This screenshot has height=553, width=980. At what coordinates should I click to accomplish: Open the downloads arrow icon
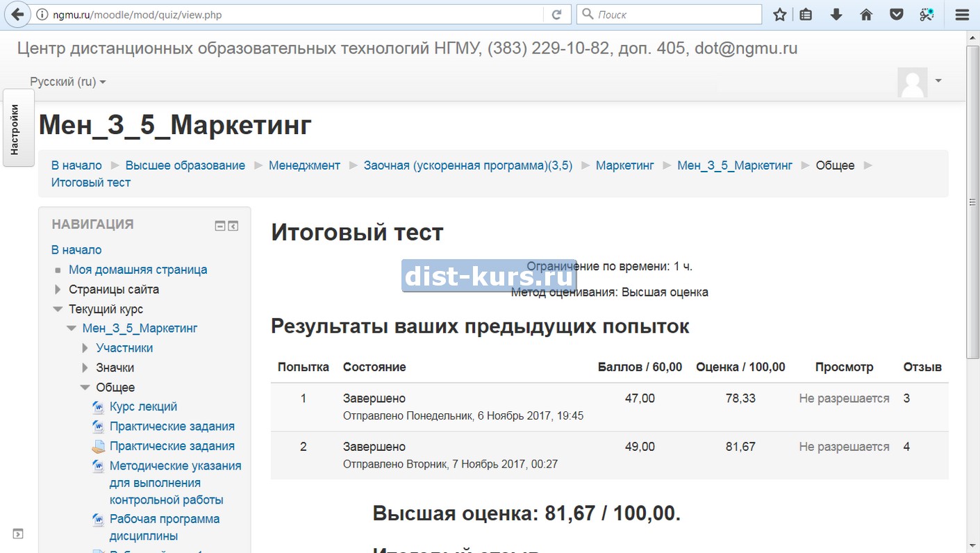(836, 15)
